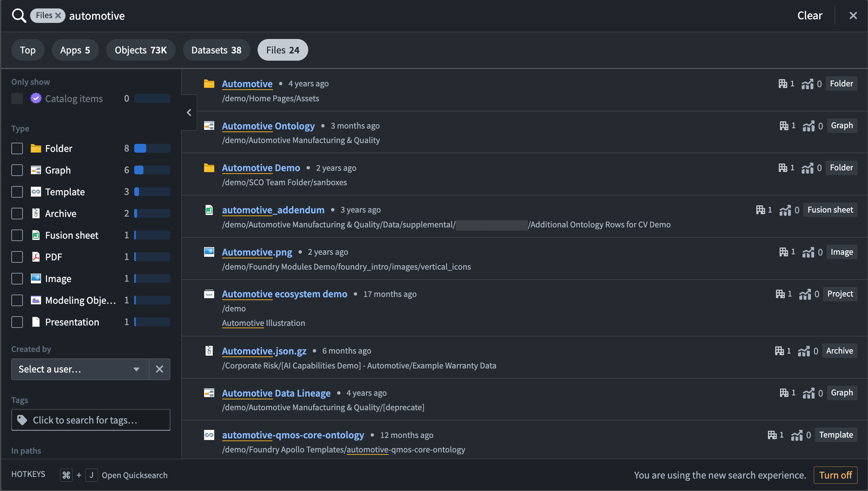
Task: Click the Archive icon for Automotive.json.gz
Action: (209, 350)
